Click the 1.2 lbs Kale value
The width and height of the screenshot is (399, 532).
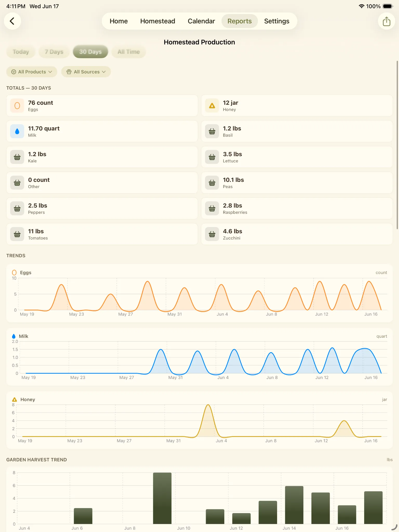pyautogui.click(x=37, y=154)
